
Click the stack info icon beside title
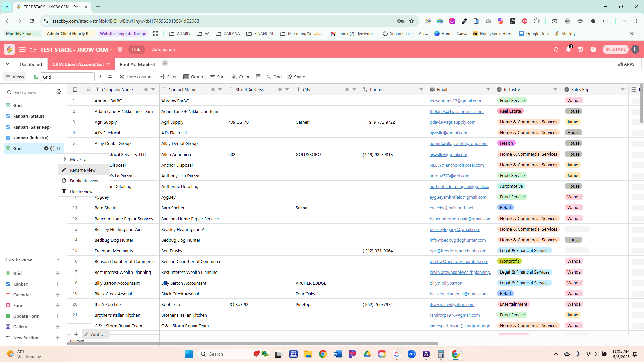(x=120, y=49)
